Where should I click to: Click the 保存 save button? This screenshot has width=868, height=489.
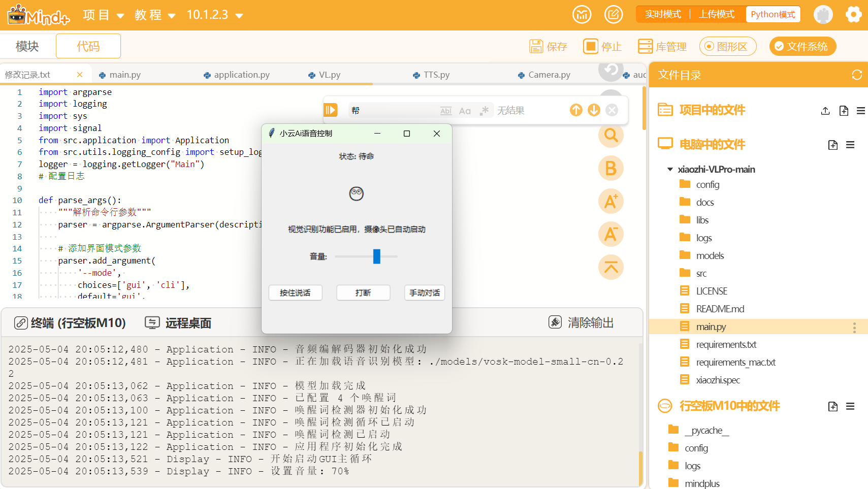548,46
